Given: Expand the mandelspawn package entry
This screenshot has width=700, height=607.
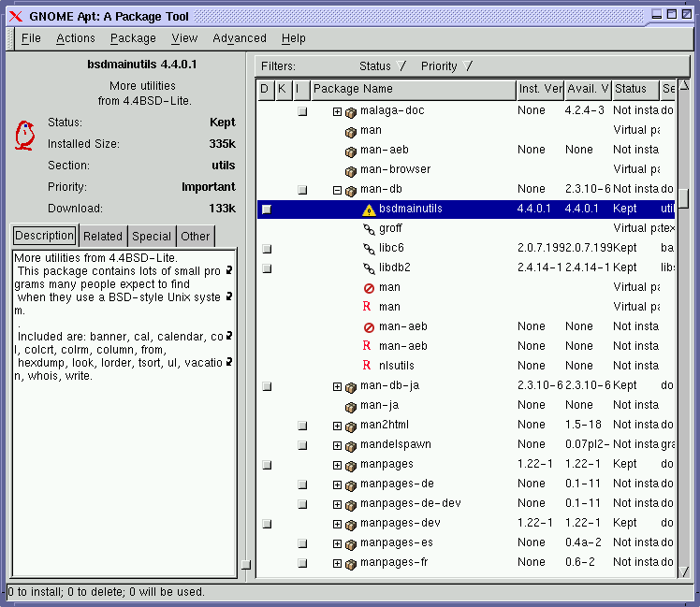Looking at the screenshot, I should (x=337, y=445).
